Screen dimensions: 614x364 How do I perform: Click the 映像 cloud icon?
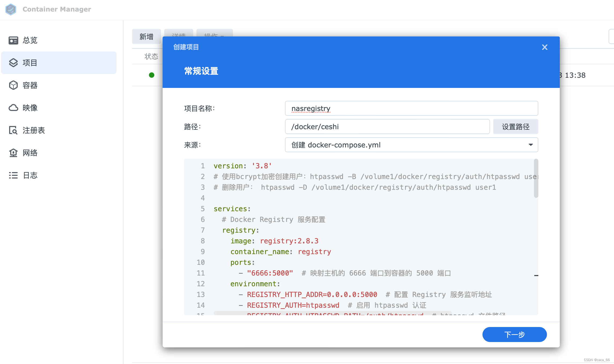(x=13, y=108)
